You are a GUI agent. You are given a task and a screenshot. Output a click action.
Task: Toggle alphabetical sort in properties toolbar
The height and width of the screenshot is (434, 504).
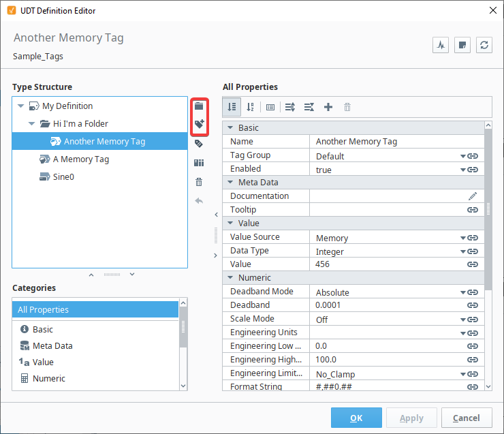[x=251, y=107]
